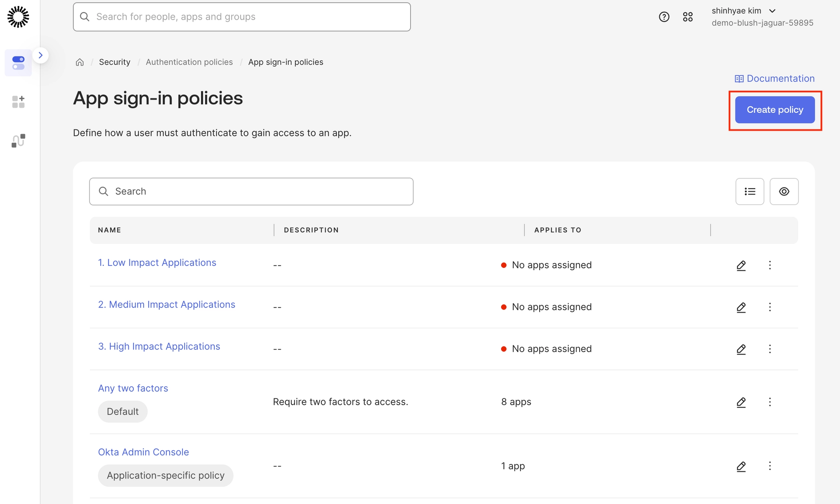Click the policies table Search field

pos(251,192)
